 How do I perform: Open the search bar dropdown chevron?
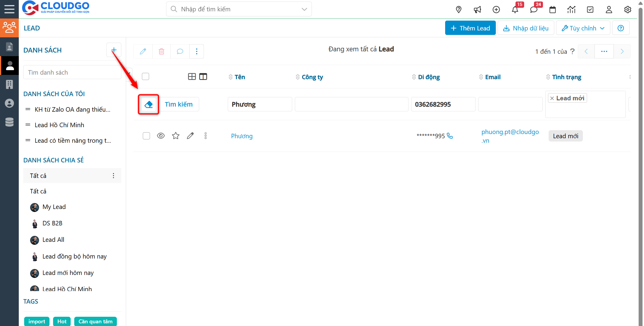[304, 9]
